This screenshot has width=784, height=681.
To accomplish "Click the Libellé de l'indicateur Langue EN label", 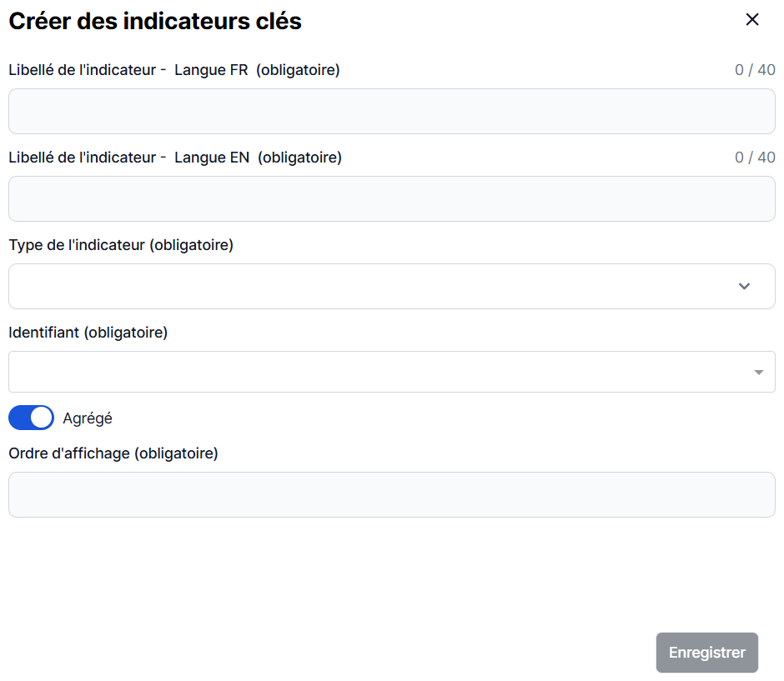I will [x=174, y=158].
